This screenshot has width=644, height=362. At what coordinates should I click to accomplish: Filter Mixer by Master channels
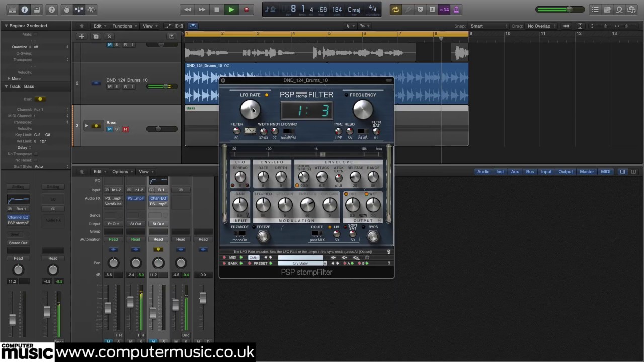(587, 172)
